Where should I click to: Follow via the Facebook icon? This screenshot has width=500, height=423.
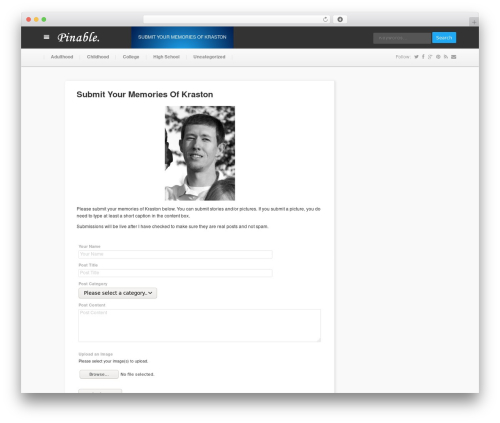[423, 57]
